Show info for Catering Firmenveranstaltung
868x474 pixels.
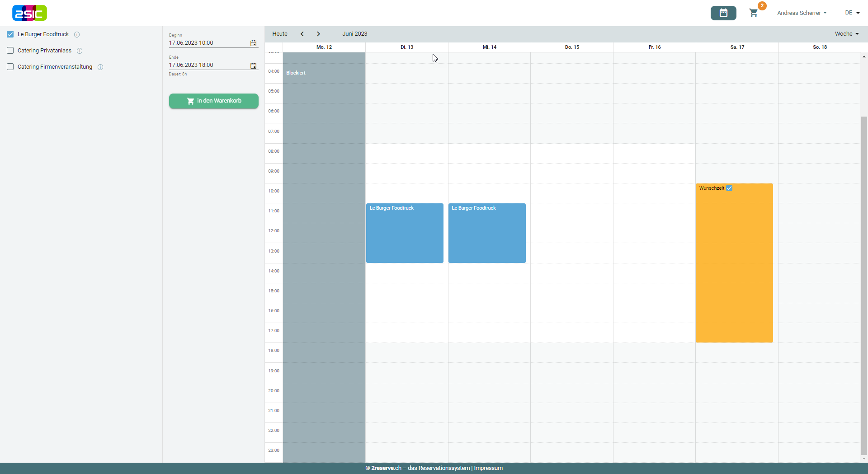(100, 67)
